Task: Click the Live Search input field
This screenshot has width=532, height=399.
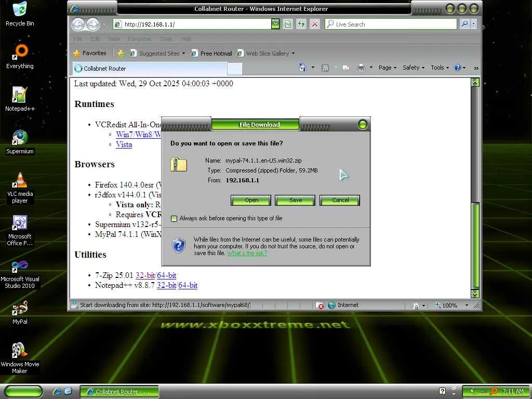Action: click(391, 24)
